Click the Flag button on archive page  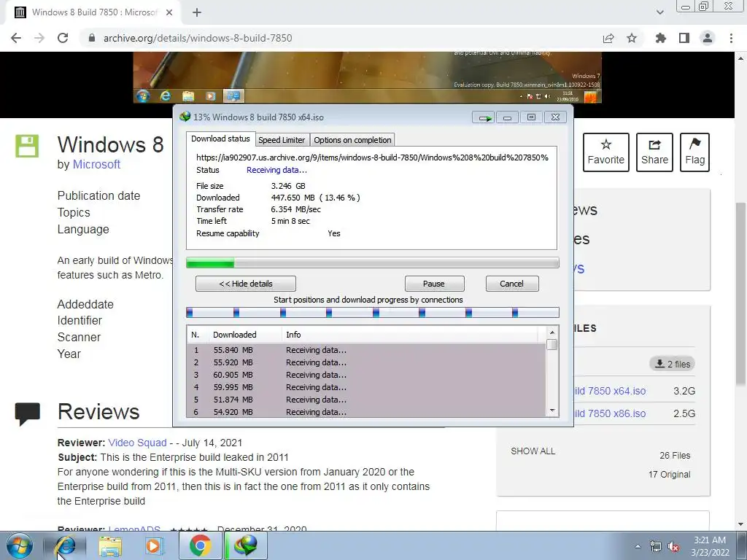pos(694,152)
